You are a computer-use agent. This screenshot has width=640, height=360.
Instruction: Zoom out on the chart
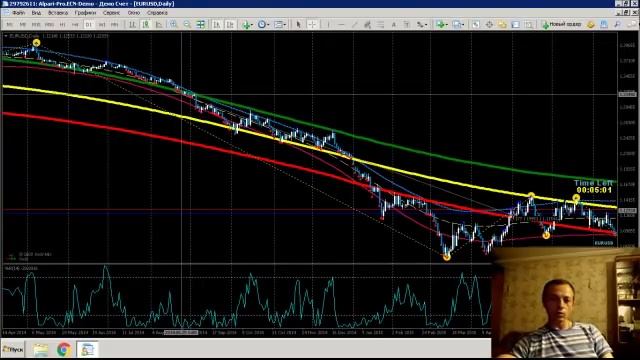coord(187,24)
